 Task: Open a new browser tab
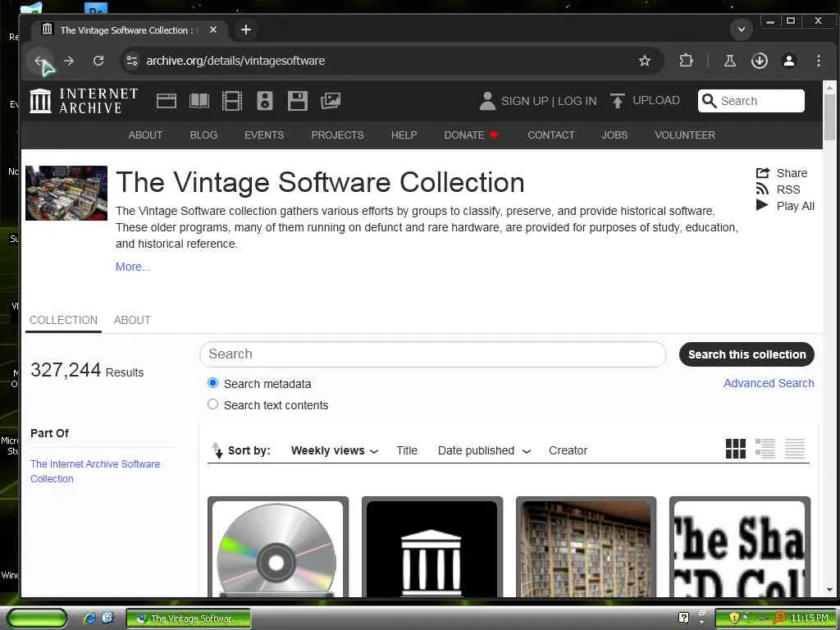[246, 30]
